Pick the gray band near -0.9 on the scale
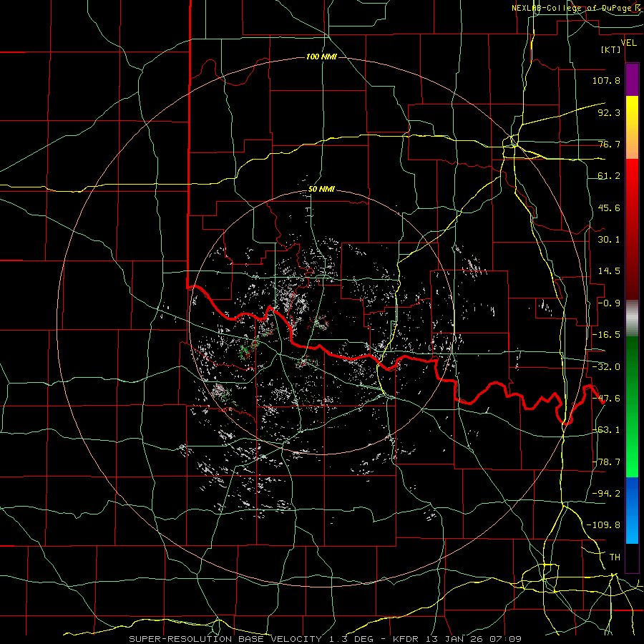644x644 pixels. (632, 318)
